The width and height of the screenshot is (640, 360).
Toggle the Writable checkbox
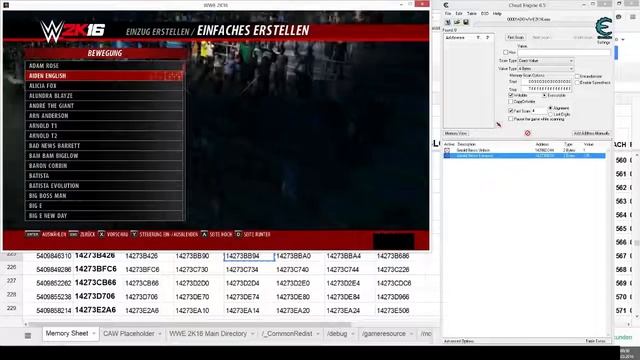pyautogui.click(x=511, y=95)
